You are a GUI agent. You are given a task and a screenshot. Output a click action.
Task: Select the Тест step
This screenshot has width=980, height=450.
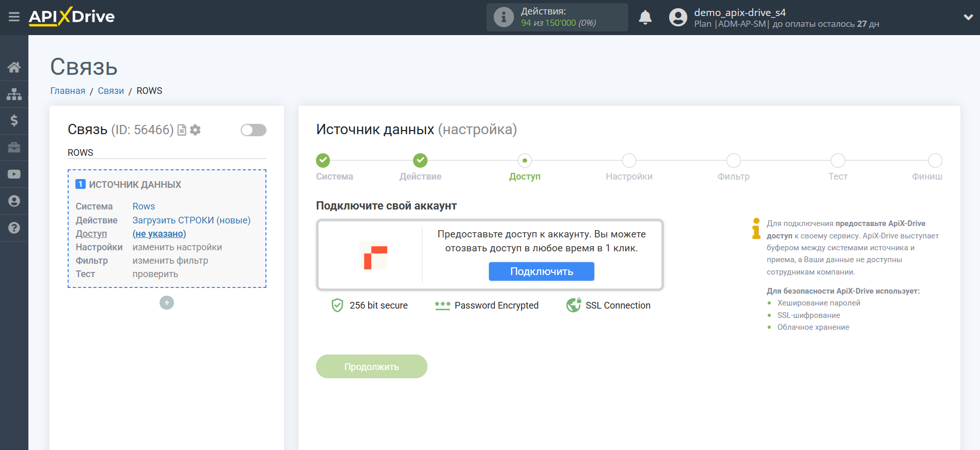click(x=837, y=160)
